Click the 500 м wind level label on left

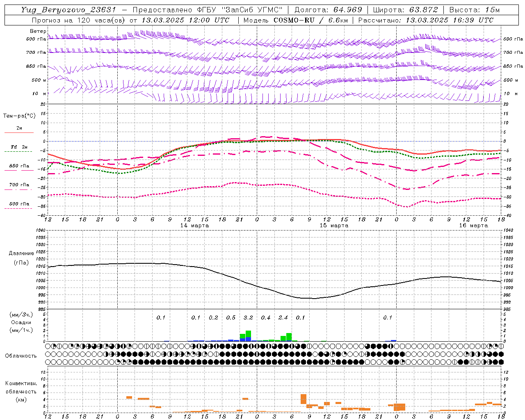click(39, 80)
